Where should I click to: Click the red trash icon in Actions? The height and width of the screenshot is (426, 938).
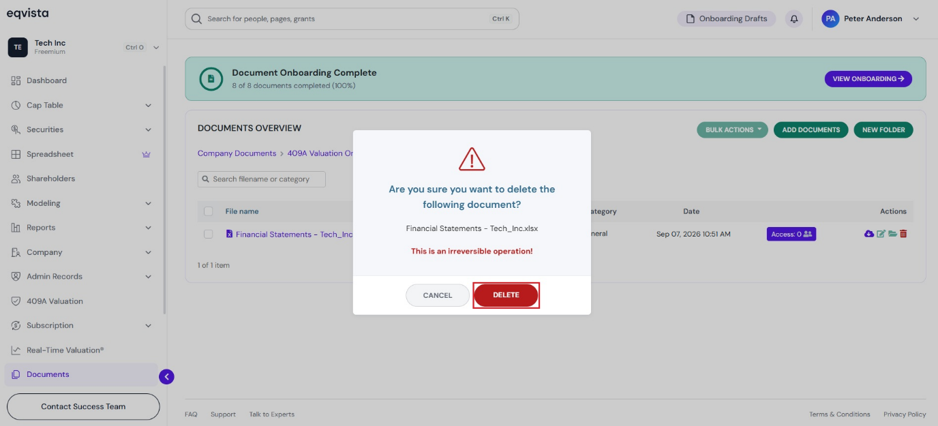coord(903,234)
